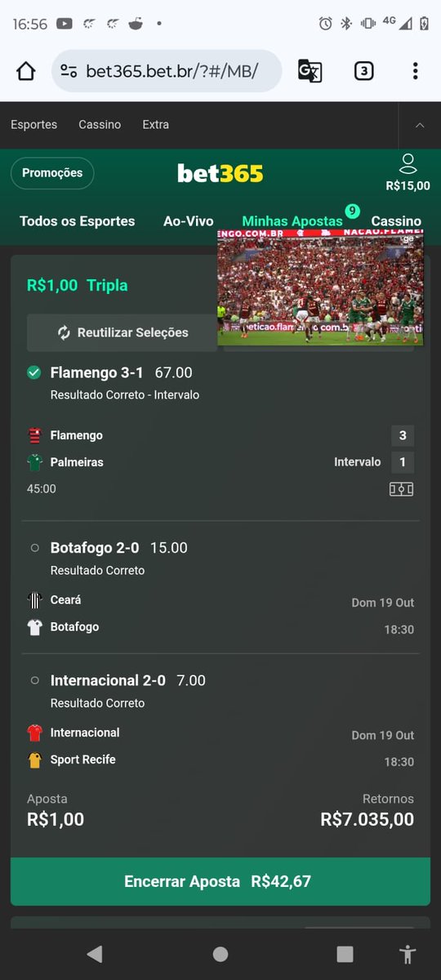The height and width of the screenshot is (980, 441).
Task: Collapse the top bar with the chevron
Action: 420,125
